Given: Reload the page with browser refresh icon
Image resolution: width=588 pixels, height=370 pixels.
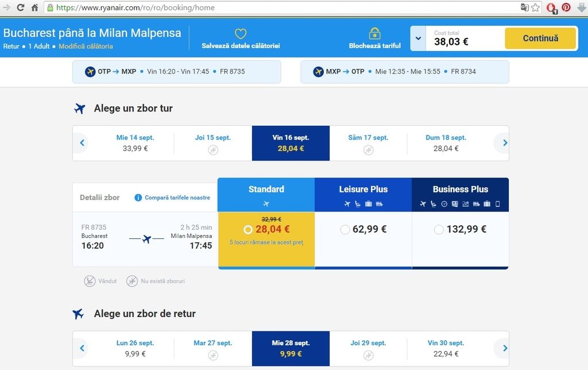Looking at the screenshot, I should click(x=21, y=7).
